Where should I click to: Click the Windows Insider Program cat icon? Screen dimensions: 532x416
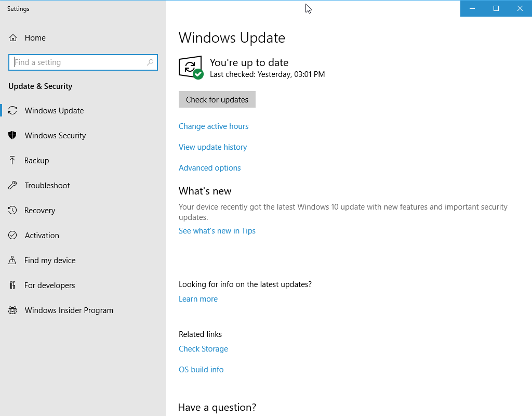click(12, 310)
